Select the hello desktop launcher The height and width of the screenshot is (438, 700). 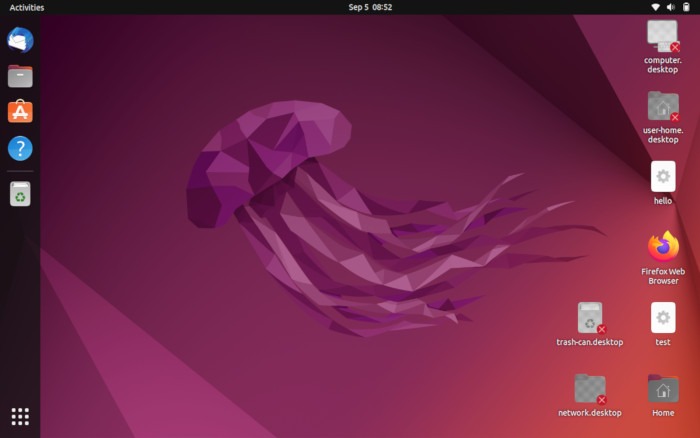click(663, 177)
